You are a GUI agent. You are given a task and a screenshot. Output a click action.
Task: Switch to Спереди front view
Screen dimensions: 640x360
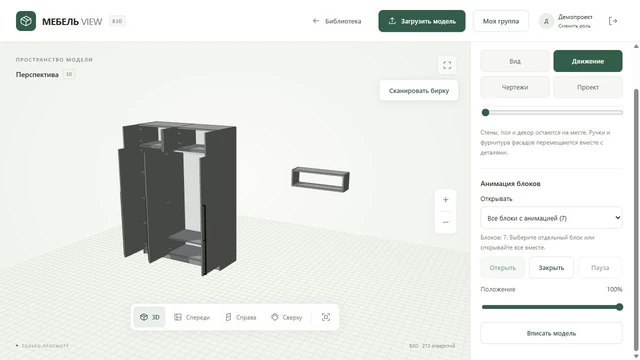(x=192, y=317)
